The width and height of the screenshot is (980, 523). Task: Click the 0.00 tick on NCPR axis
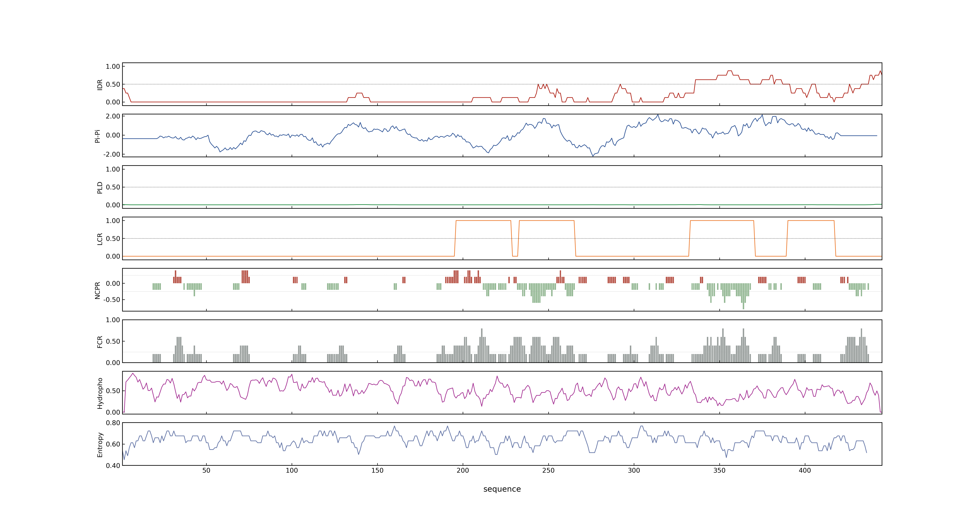point(113,284)
